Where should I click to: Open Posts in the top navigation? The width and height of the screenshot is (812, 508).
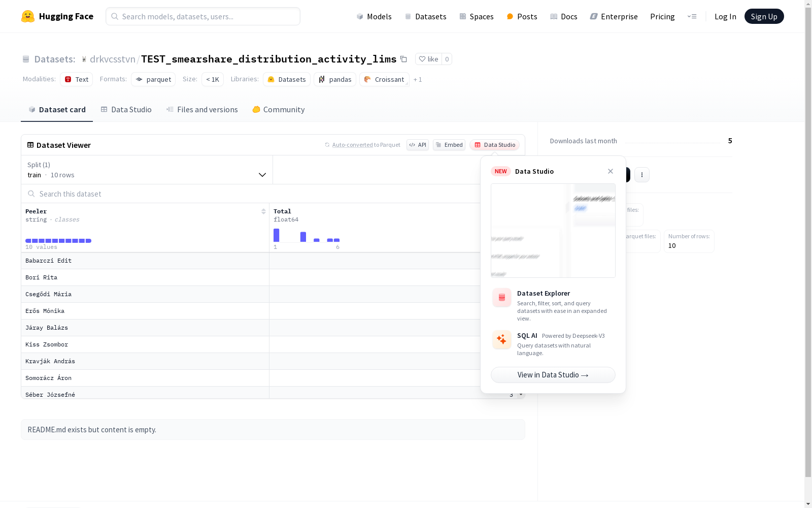(522, 16)
